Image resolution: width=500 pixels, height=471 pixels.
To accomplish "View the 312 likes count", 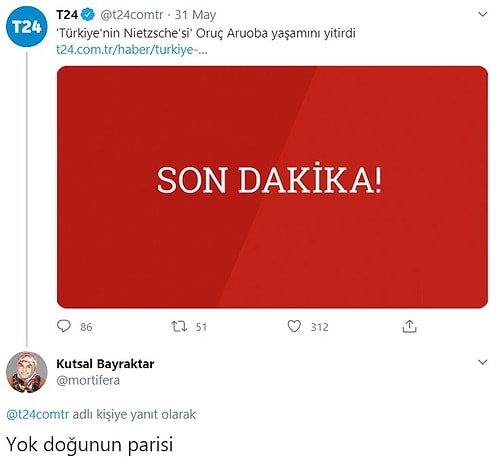I will (x=320, y=327).
